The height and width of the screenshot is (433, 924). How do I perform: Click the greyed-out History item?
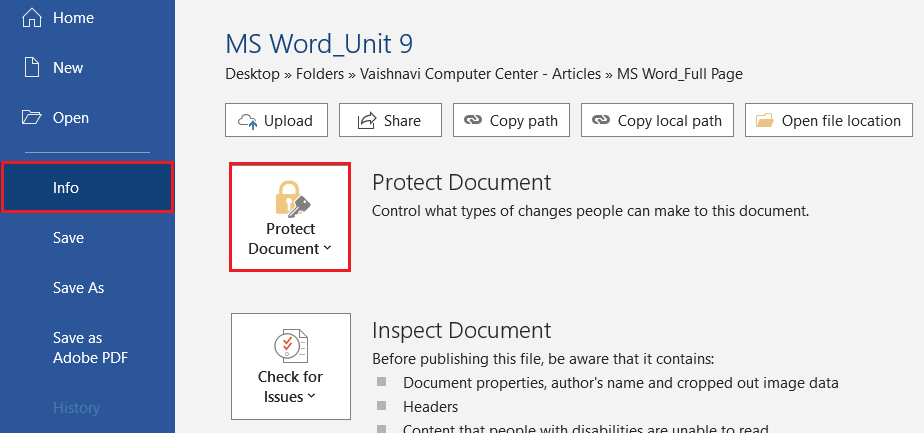pos(87,408)
